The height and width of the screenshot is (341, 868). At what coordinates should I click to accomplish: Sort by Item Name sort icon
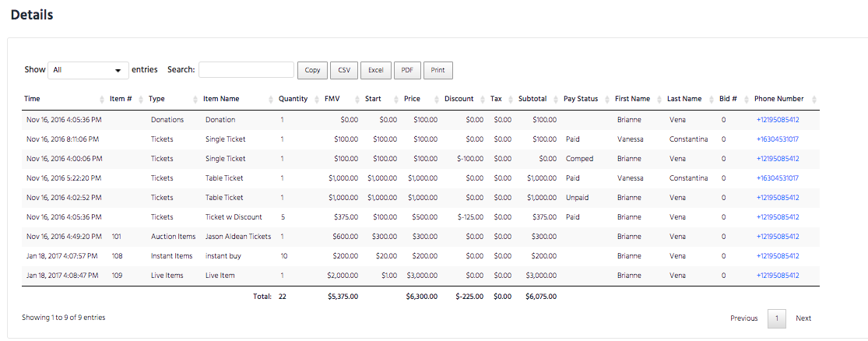(271, 99)
